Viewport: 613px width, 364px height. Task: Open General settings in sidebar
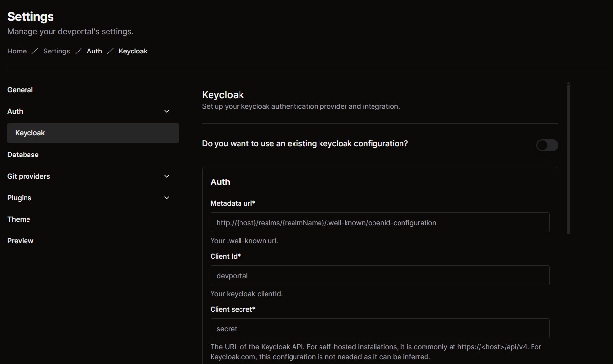pos(20,90)
